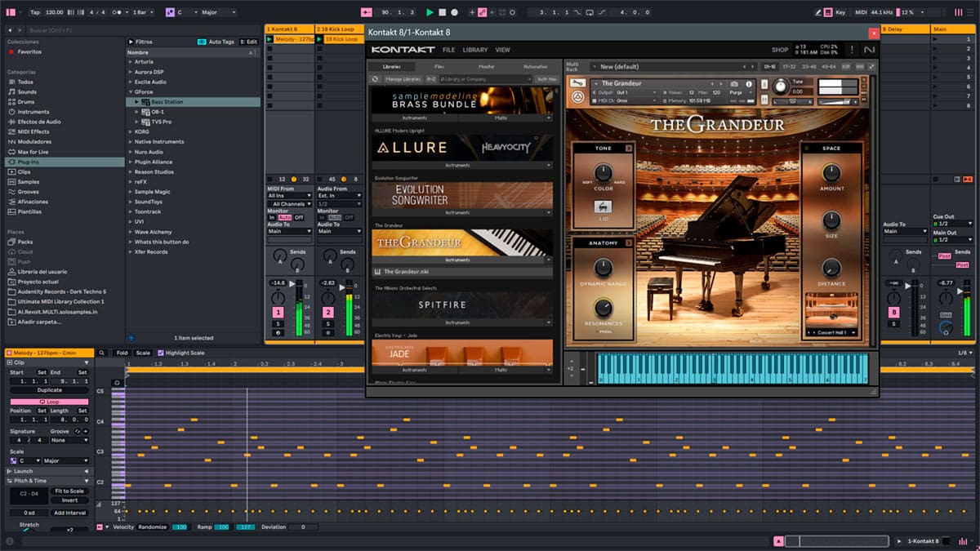
Task: Toggle the pink clip Loop button
Action: point(49,402)
